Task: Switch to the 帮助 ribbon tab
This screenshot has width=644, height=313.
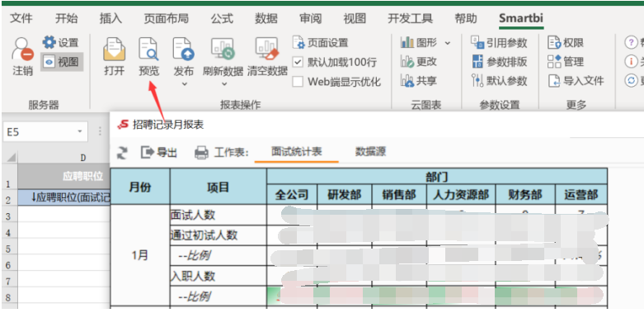Action: point(466,18)
